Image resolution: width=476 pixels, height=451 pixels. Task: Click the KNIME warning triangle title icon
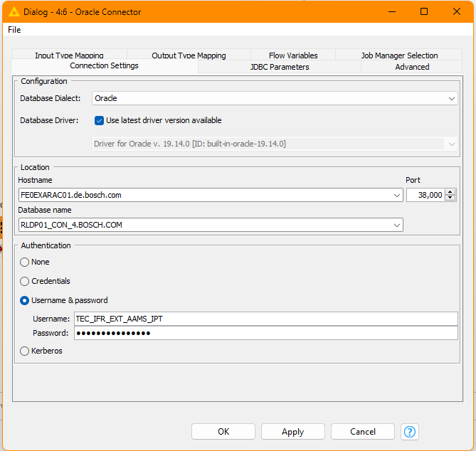[14, 11]
